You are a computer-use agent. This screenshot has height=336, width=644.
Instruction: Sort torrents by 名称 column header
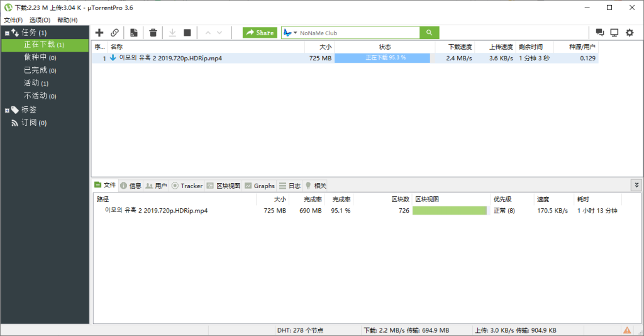point(206,47)
